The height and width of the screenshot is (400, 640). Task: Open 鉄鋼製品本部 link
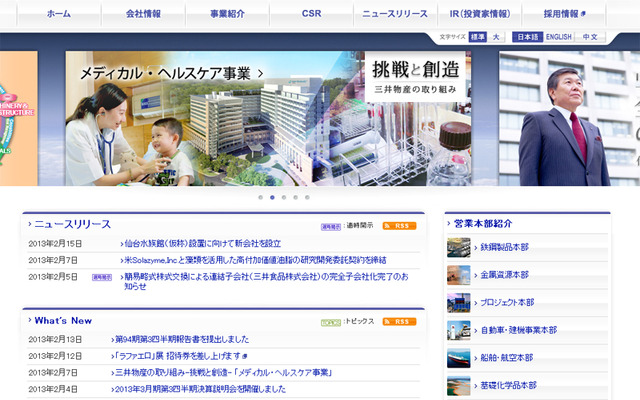[x=504, y=247]
